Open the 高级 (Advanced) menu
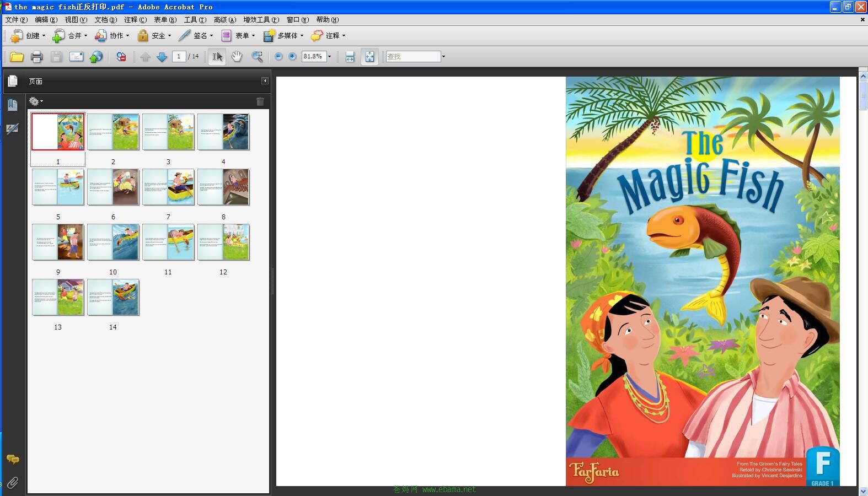The width and height of the screenshot is (868, 496). [225, 20]
